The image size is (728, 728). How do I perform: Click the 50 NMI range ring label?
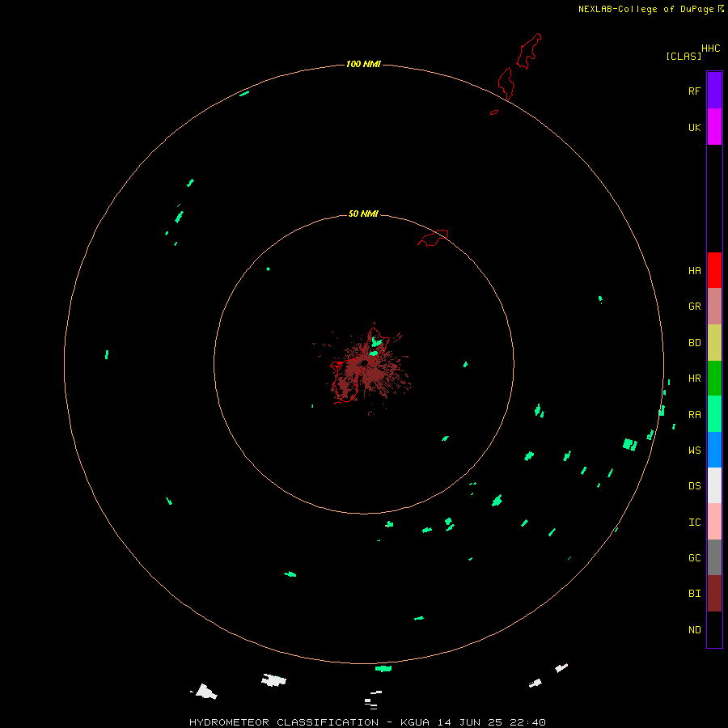(x=363, y=214)
